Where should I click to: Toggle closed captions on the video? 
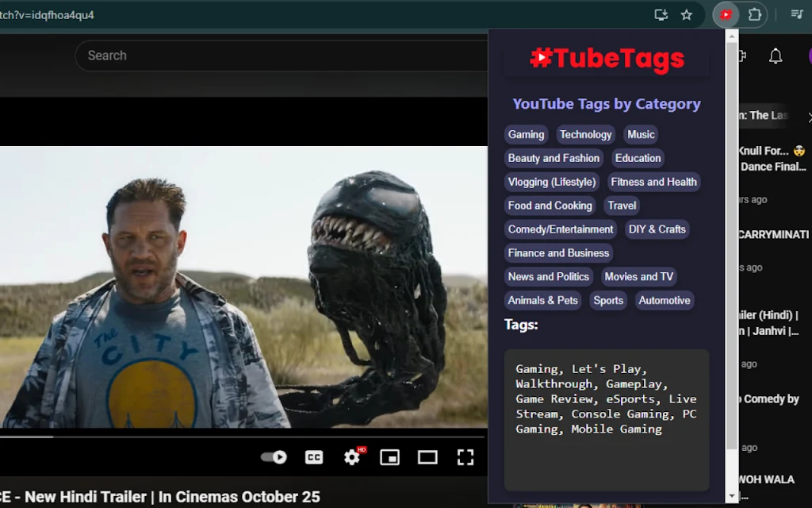314,457
